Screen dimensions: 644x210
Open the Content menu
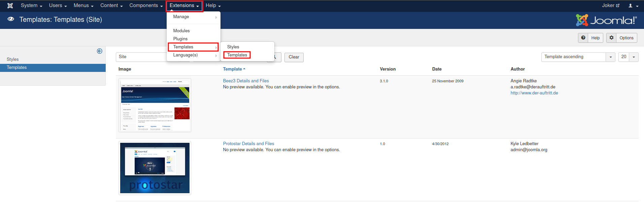[111, 5]
